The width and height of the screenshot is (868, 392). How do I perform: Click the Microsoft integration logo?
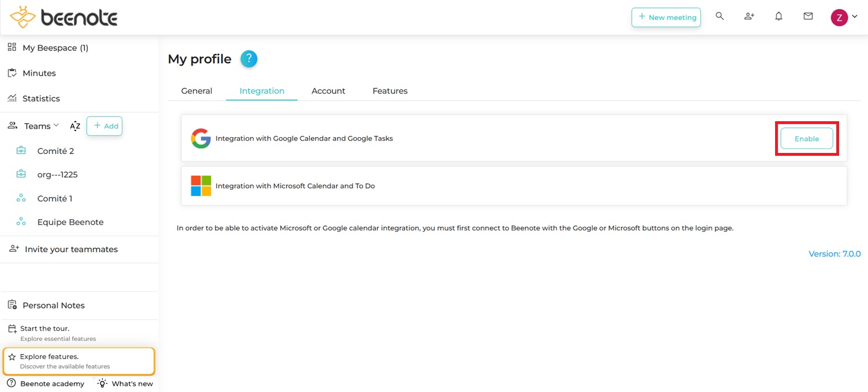point(201,186)
